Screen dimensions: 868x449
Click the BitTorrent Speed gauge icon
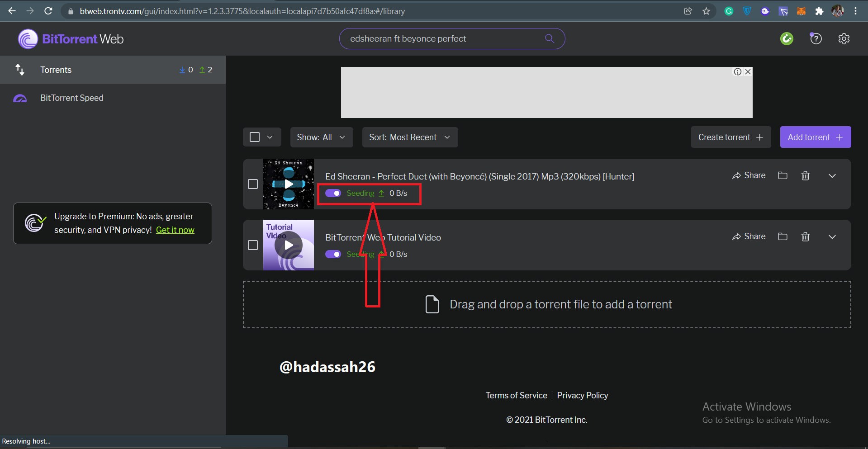click(x=20, y=98)
